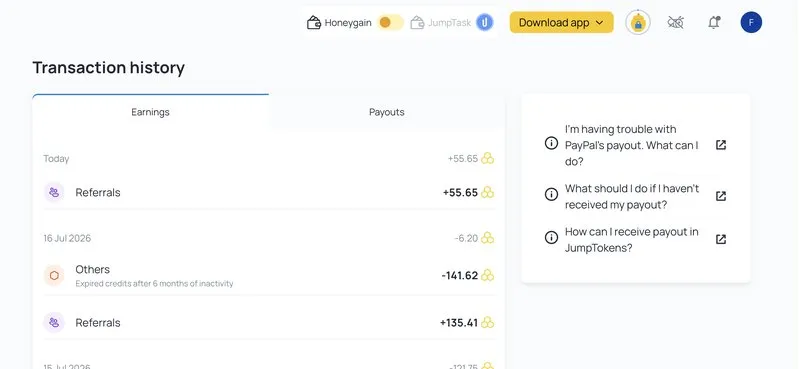This screenshot has width=800, height=369.
Task: Click the Honeygain wallet icon
Action: [x=313, y=22]
